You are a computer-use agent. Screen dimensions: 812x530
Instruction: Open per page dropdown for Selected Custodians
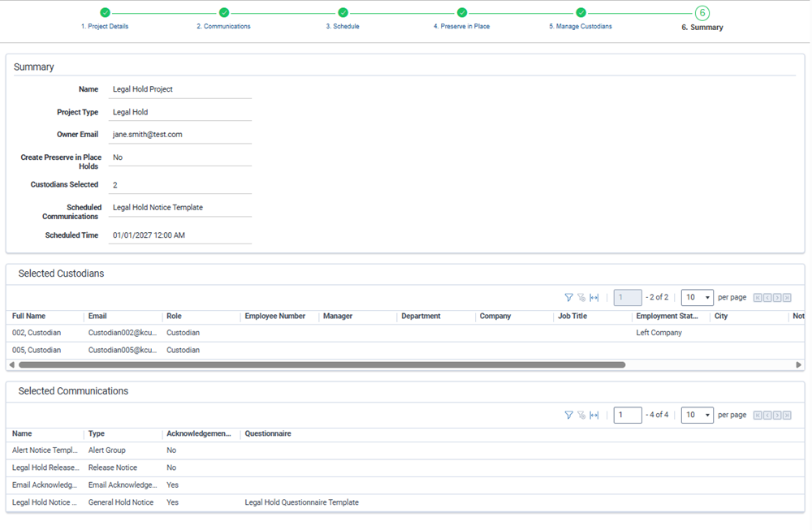(x=697, y=298)
